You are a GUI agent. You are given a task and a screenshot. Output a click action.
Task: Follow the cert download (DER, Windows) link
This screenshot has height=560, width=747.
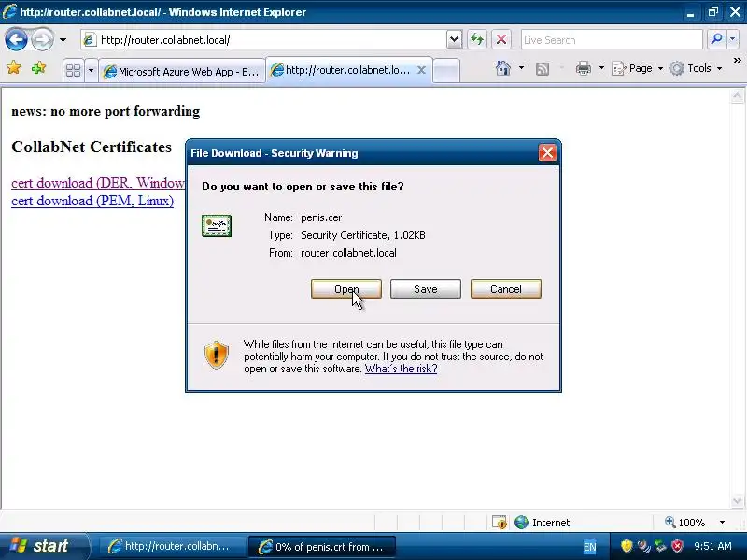pyautogui.click(x=98, y=183)
